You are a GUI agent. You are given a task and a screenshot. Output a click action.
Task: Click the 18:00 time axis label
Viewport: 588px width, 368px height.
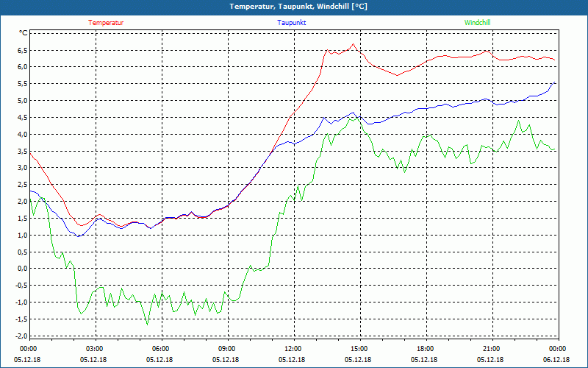tap(426, 349)
